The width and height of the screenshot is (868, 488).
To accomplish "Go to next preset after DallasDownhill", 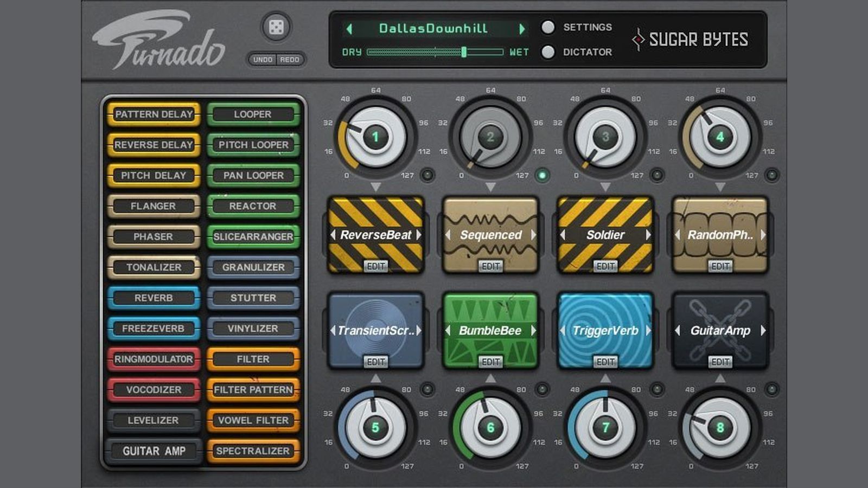I will tap(522, 29).
